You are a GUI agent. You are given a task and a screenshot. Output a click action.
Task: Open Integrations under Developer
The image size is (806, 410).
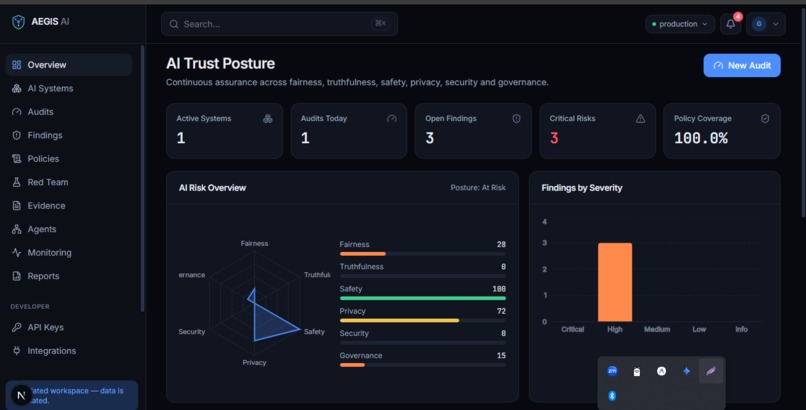click(69, 351)
